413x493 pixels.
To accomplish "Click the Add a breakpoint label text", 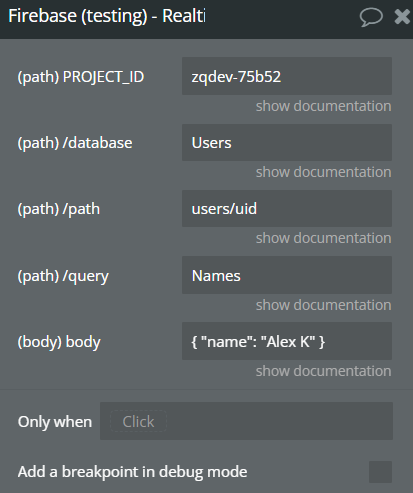I will (132, 472).
